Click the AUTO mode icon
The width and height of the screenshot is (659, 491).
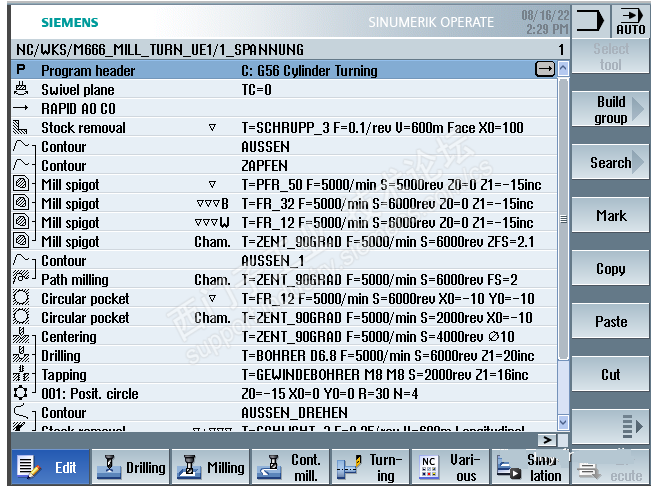tap(631, 22)
